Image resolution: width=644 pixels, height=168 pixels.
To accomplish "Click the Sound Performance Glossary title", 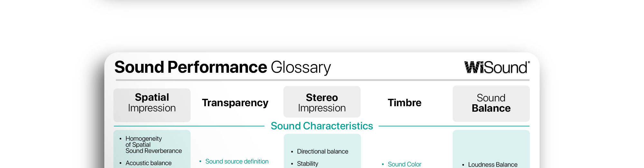I will (223, 67).
